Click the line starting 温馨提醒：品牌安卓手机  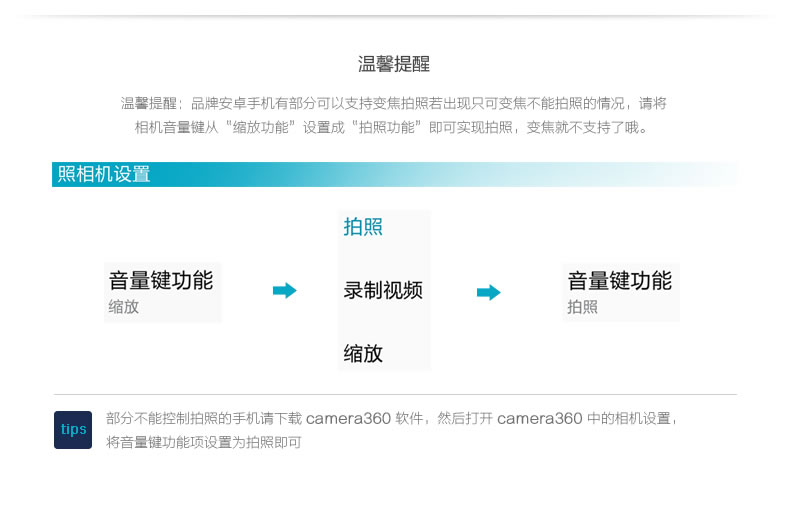[x=393, y=103]
